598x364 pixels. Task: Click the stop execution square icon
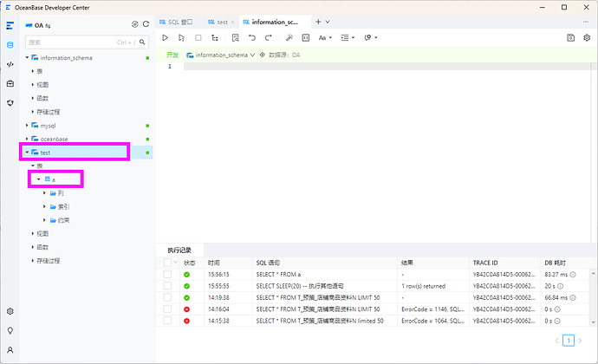coord(198,37)
